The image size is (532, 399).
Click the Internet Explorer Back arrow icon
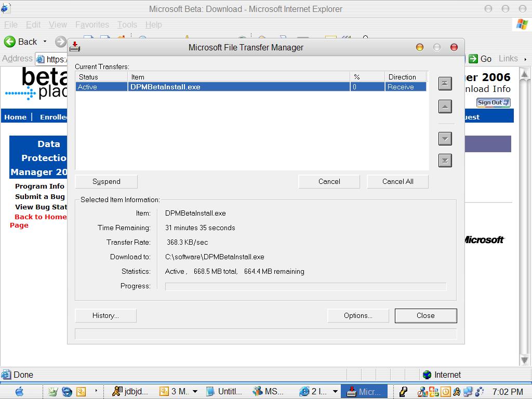[x=10, y=42]
